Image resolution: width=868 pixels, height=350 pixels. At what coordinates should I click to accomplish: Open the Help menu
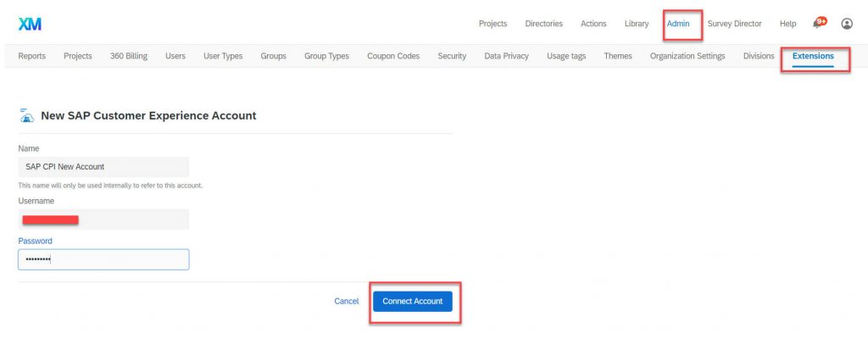point(787,24)
